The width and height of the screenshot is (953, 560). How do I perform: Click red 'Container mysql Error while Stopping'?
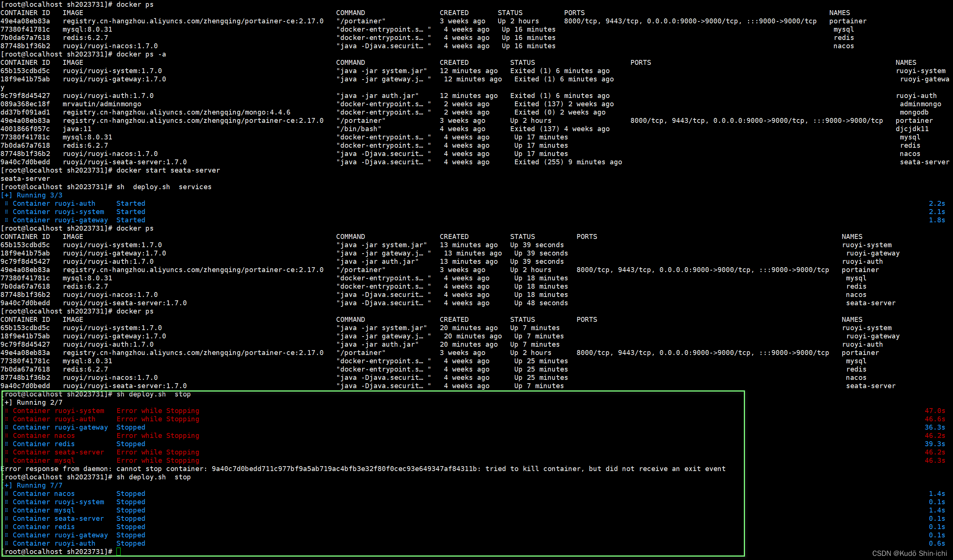(x=102, y=461)
